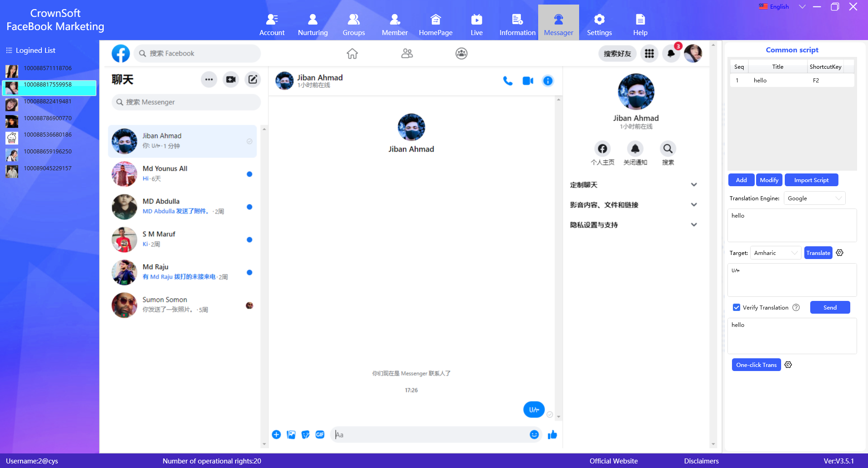
Task: Open the Facebook groups icon
Action: click(461, 53)
